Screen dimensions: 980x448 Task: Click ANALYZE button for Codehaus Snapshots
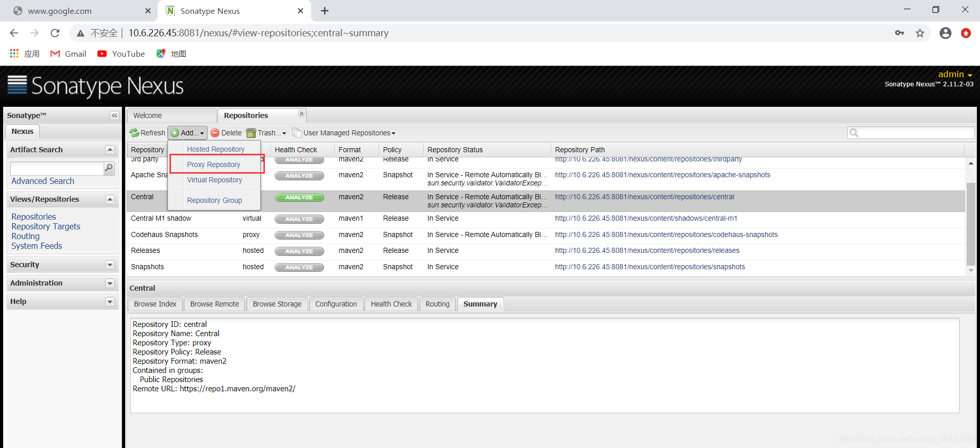299,235
